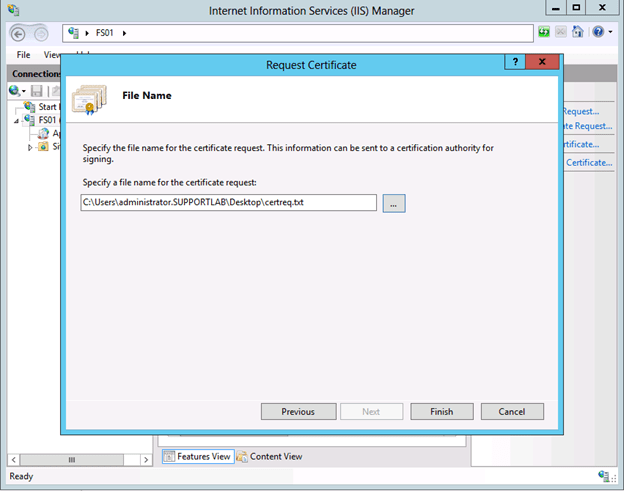
Task: Click the green Refresh page icon
Action: [x=544, y=32]
